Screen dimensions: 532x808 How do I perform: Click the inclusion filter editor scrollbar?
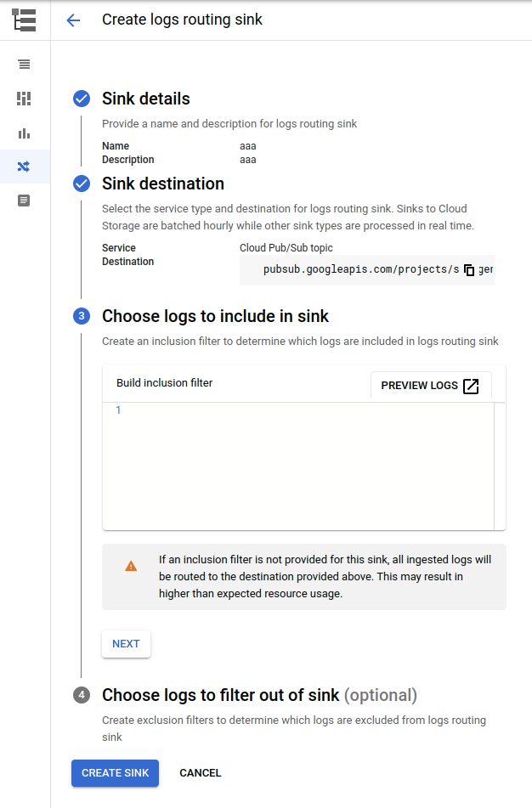(x=500, y=466)
